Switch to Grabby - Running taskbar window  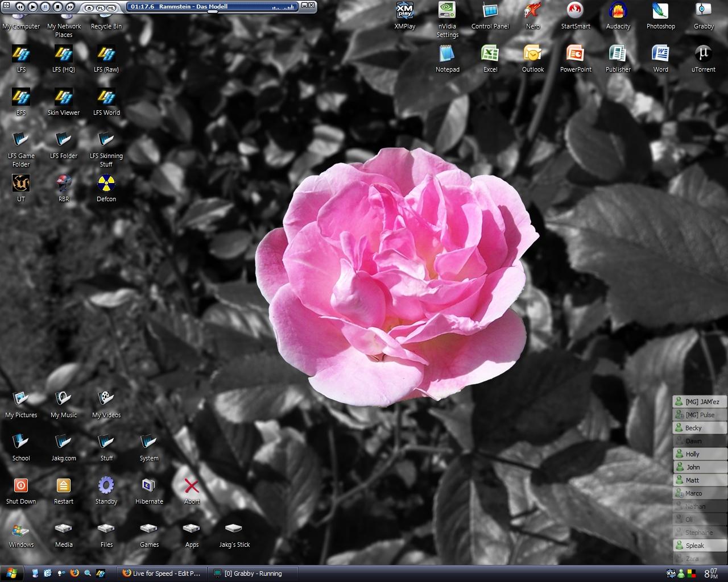click(253, 573)
